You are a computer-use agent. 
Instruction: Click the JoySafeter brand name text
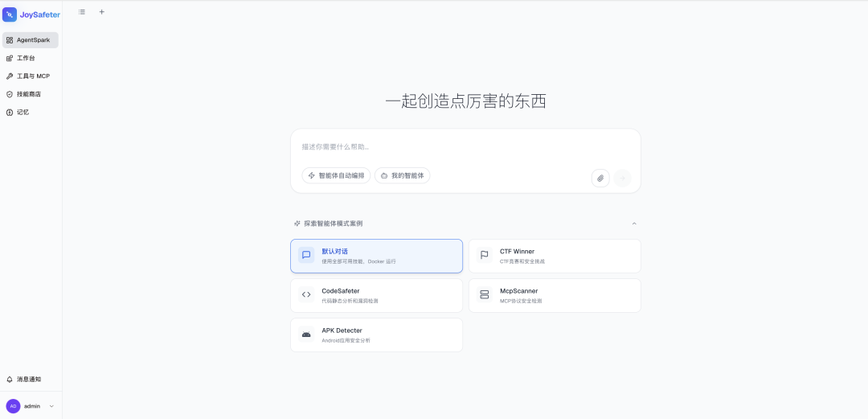click(40, 15)
